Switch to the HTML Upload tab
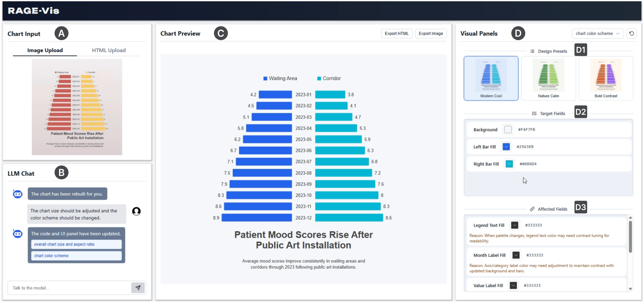 [x=109, y=50]
